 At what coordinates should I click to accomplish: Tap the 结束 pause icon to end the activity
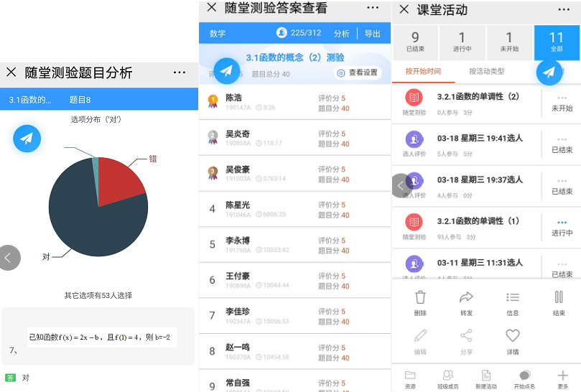click(x=558, y=298)
